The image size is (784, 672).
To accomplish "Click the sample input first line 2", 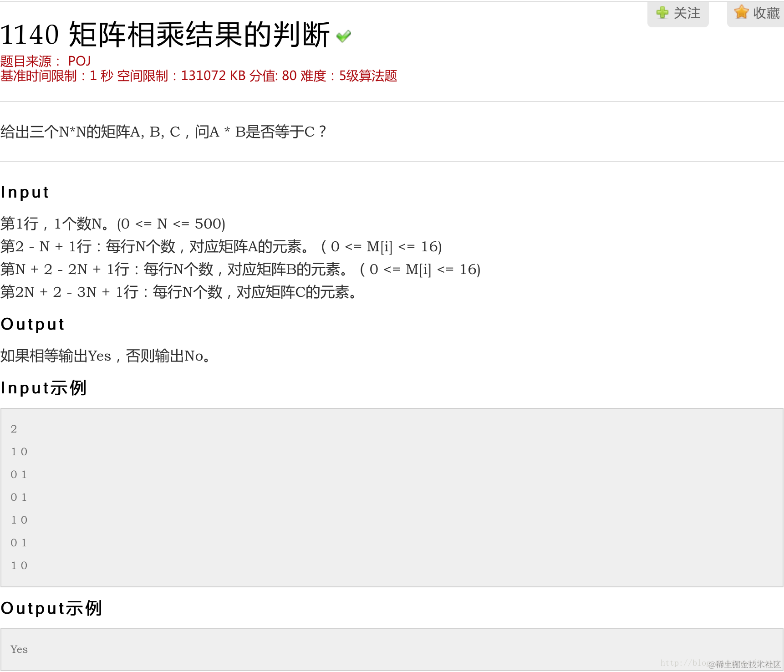I will pyautogui.click(x=14, y=429).
